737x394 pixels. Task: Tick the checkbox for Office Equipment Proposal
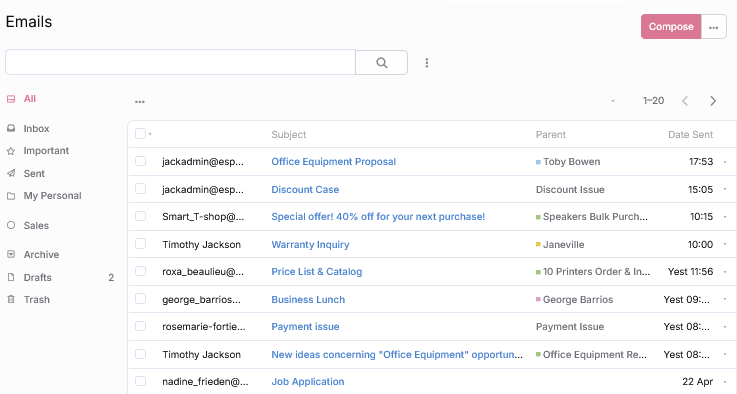[141, 161]
